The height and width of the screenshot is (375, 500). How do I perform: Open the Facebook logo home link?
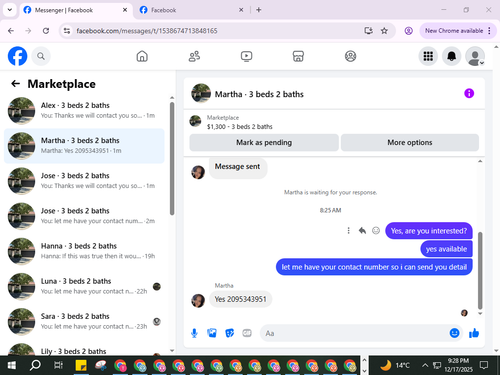click(17, 56)
